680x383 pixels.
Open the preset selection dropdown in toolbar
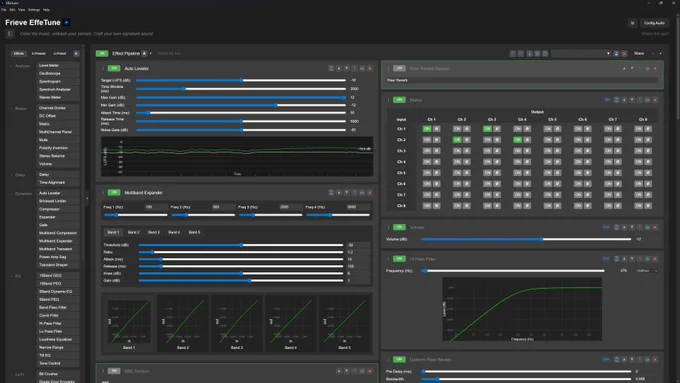pos(581,53)
